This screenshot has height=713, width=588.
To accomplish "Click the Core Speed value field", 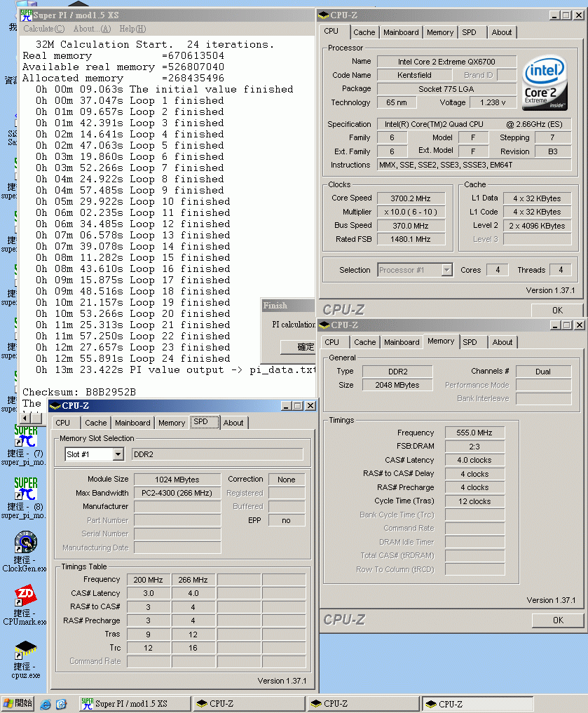I will (410, 198).
